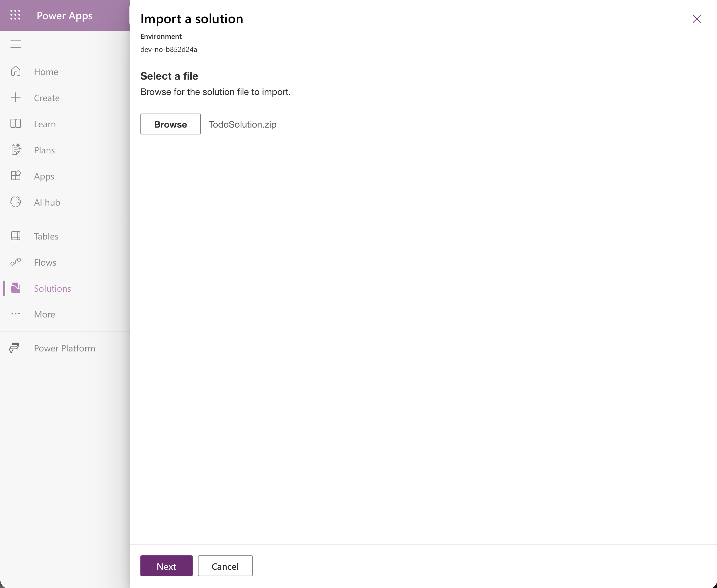Open the app launcher waffle icon
Screen dimensions: 717x588
(x=15, y=15)
